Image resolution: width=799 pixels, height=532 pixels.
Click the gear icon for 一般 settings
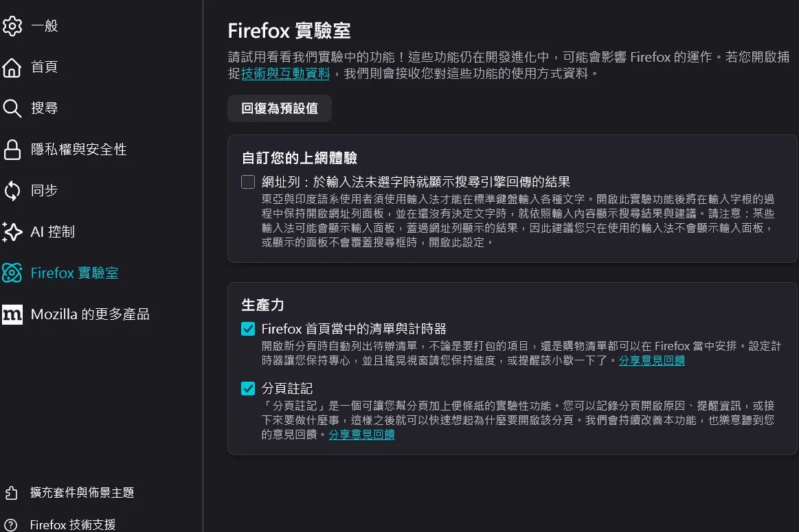pyautogui.click(x=12, y=26)
